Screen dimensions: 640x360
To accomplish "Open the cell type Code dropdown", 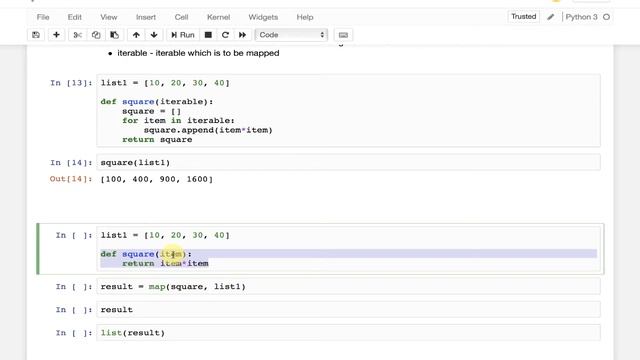I will (x=291, y=35).
